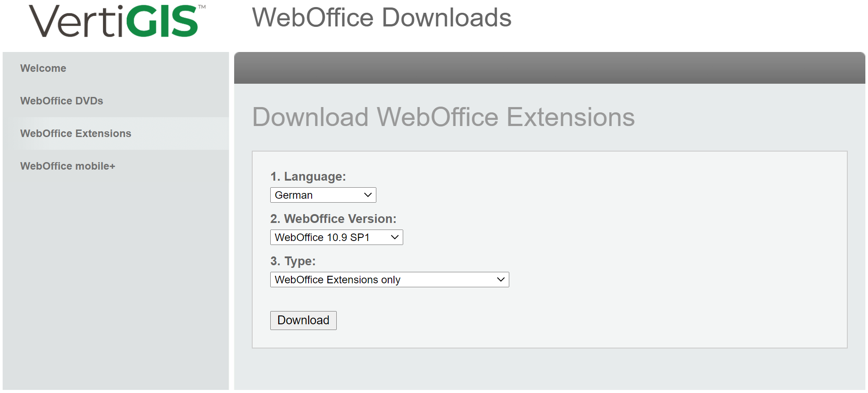The width and height of the screenshot is (868, 393).
Task: Click the WebOffice Version dropdown arrow
Action: pyautogui.click(x=394, y=237)
